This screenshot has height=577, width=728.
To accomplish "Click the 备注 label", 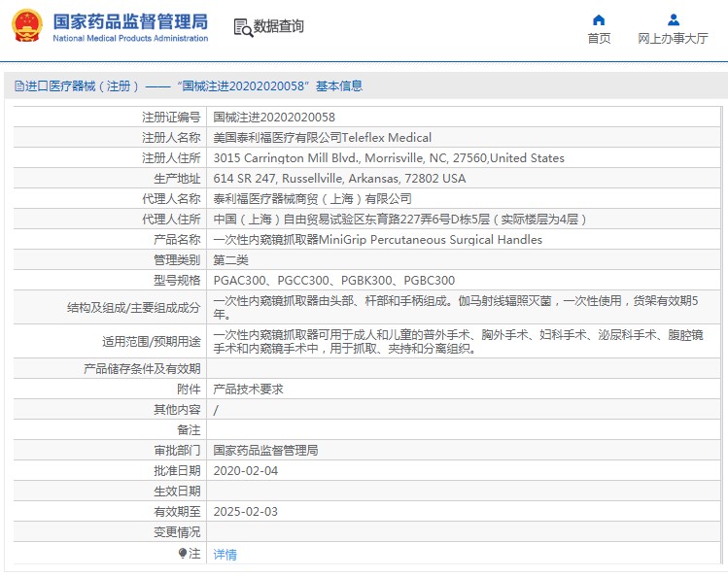I will coord(189,430).
